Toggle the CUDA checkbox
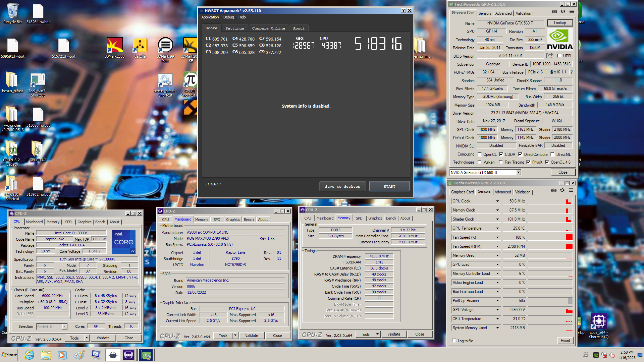The height and width of the screenshot is (362, 644). (501, 155)
